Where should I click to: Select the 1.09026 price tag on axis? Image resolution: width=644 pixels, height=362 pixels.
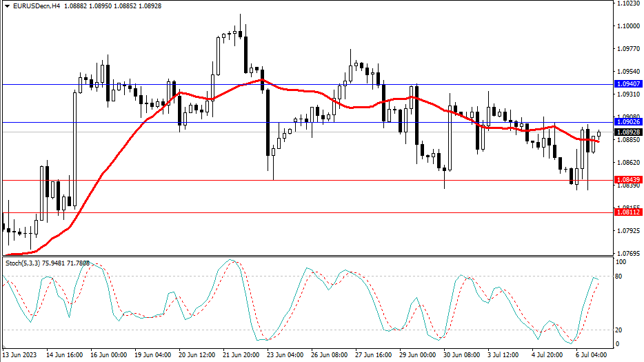[x=628, y=122]
